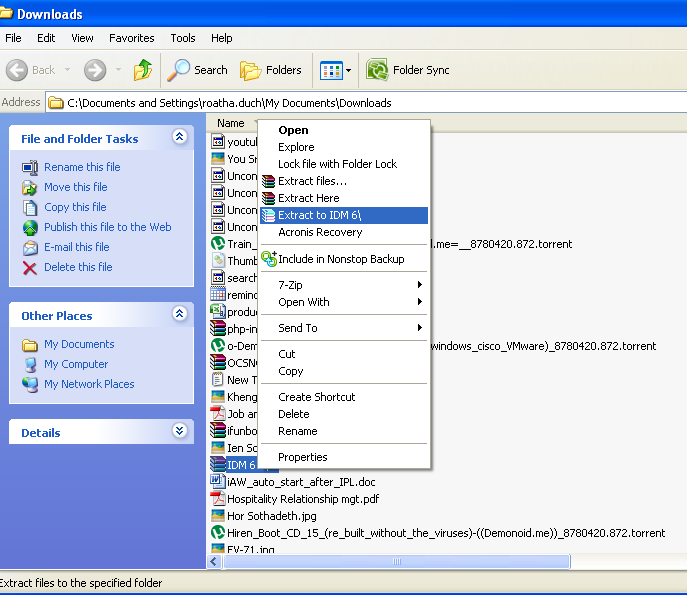Open the View menu

[82, 38]
